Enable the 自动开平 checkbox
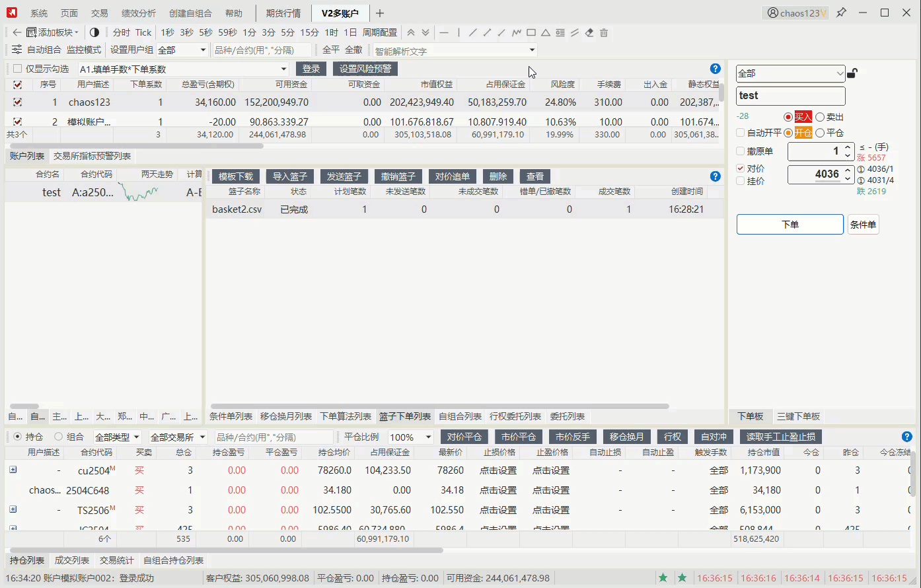This screenshot has height=588, width=921. point(741,133)
